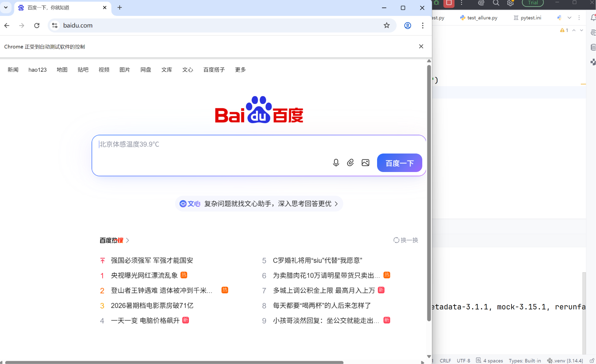Open the 文库 link
Viewport: 596px width, 364px height.
coord(167,70)
